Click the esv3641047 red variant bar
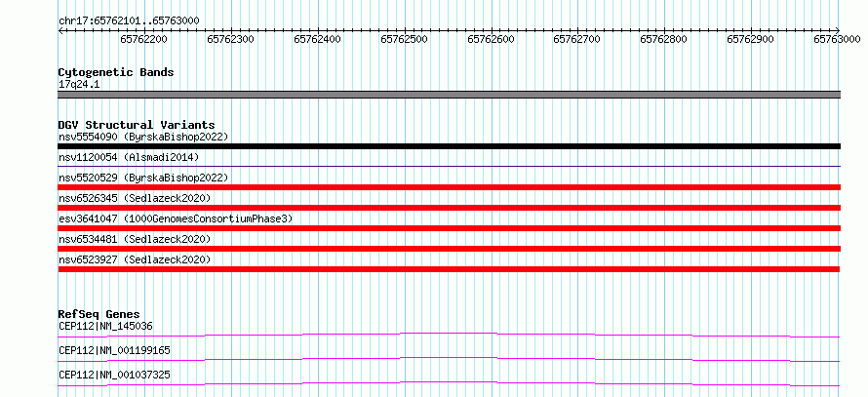This screenshot has height=397, width=868. pos(449,228)
